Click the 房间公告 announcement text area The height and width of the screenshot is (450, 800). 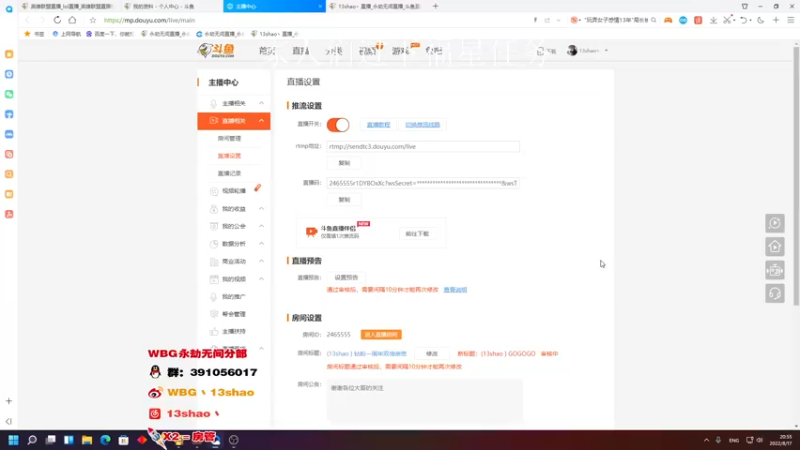click(x=424, y=401)
